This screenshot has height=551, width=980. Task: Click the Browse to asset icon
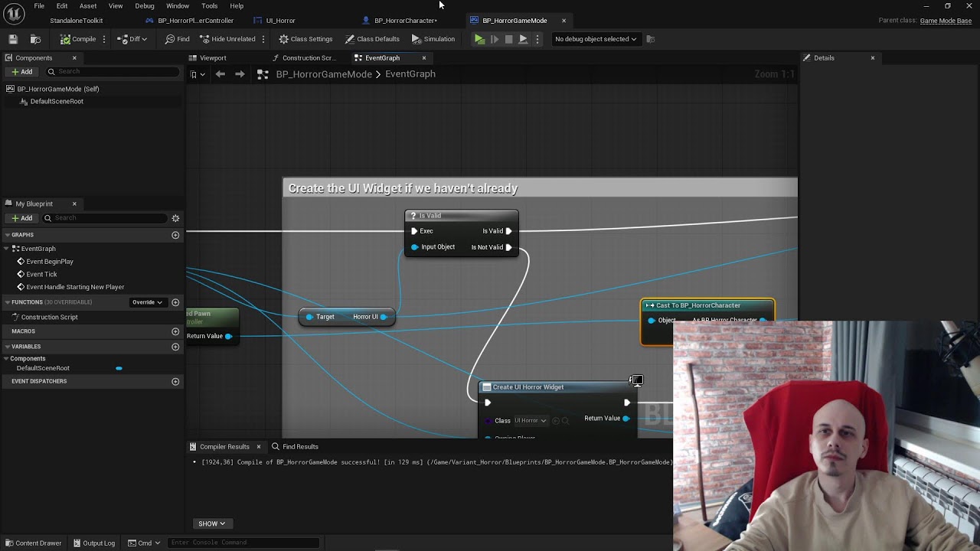tap(35, 39)
